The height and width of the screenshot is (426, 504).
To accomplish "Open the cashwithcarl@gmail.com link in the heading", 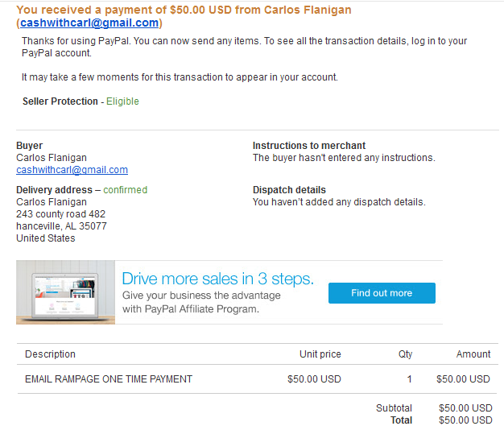I will (89, 23).
